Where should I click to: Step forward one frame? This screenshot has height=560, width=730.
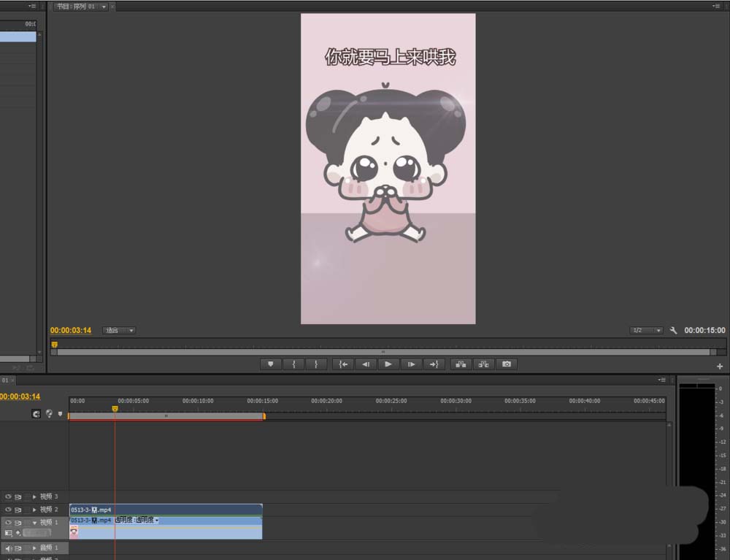click(411, 364)
